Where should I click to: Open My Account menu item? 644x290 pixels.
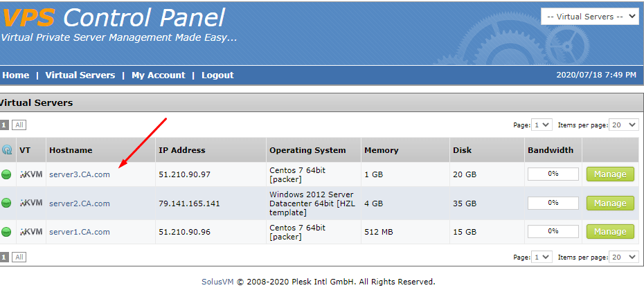pyautogui.click(x=158, y=75)
